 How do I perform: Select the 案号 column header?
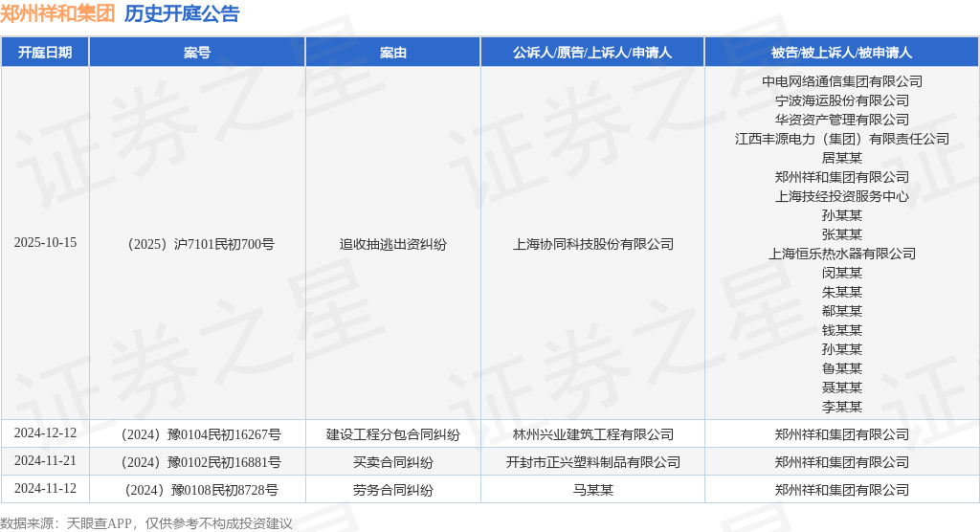197,53
